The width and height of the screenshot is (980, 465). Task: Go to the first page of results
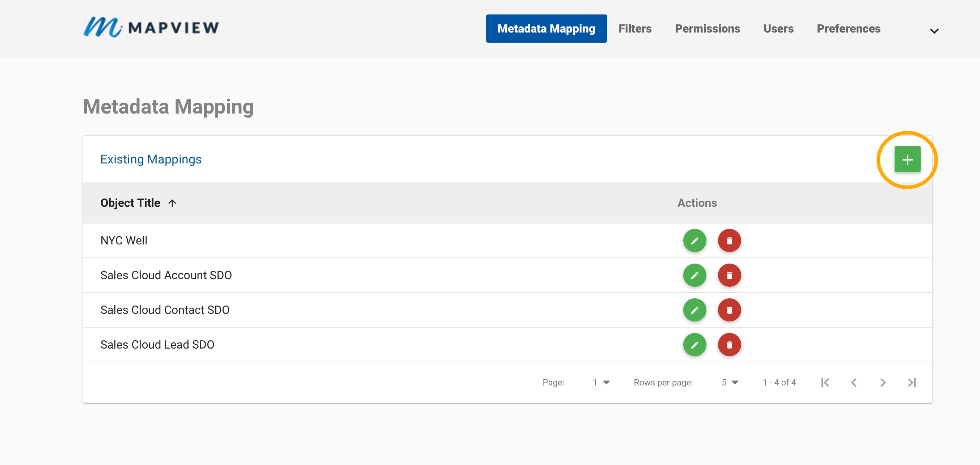tap(825, 383)
